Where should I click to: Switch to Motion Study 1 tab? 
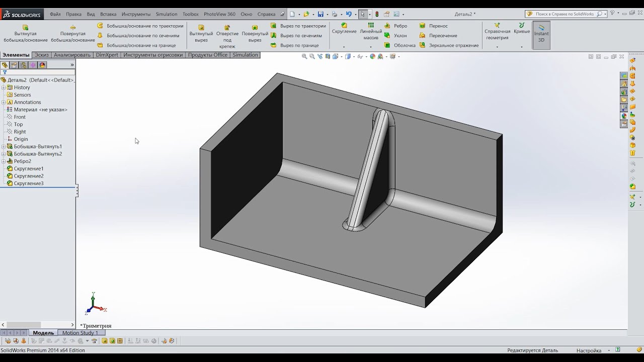[x=80, y=333]
